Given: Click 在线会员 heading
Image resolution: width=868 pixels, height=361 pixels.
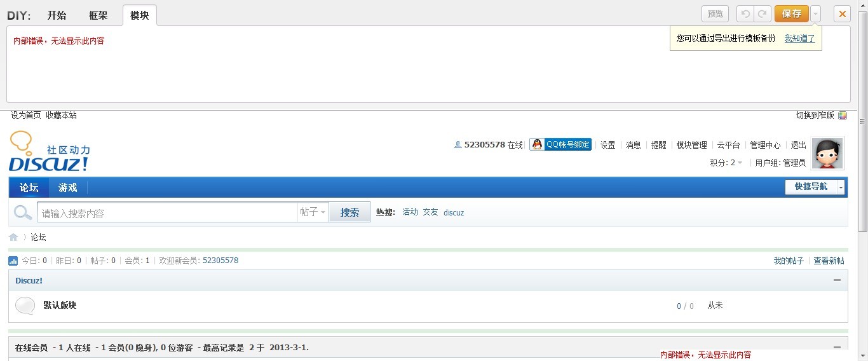Looking at the screenshot, I should (x=31, y=348).
